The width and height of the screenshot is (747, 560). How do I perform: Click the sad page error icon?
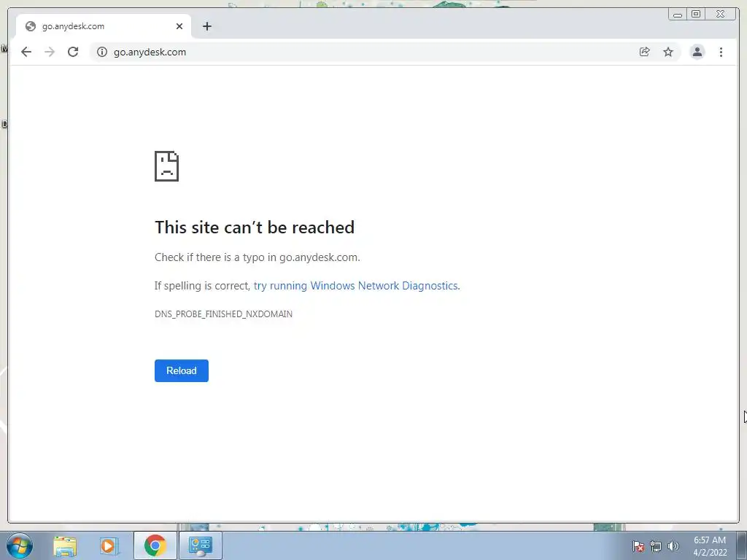tap(167, 166)
